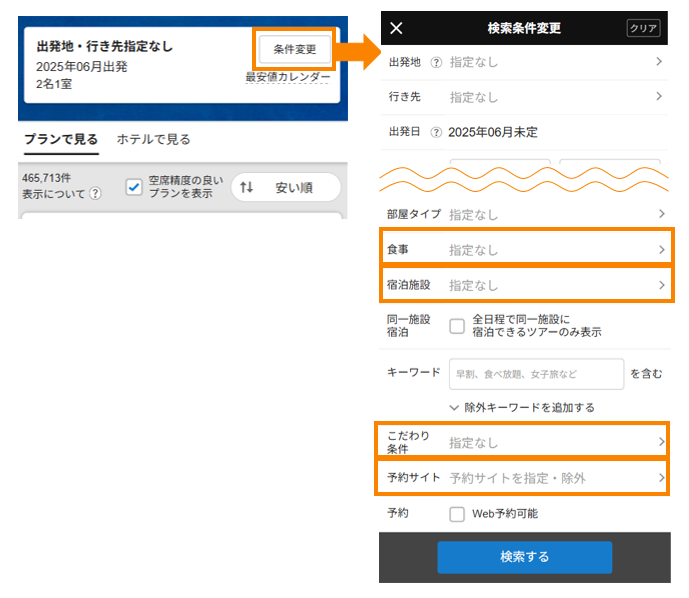689x598 pixels.
Task: Click the 条件変更 button
Action: 294,48
